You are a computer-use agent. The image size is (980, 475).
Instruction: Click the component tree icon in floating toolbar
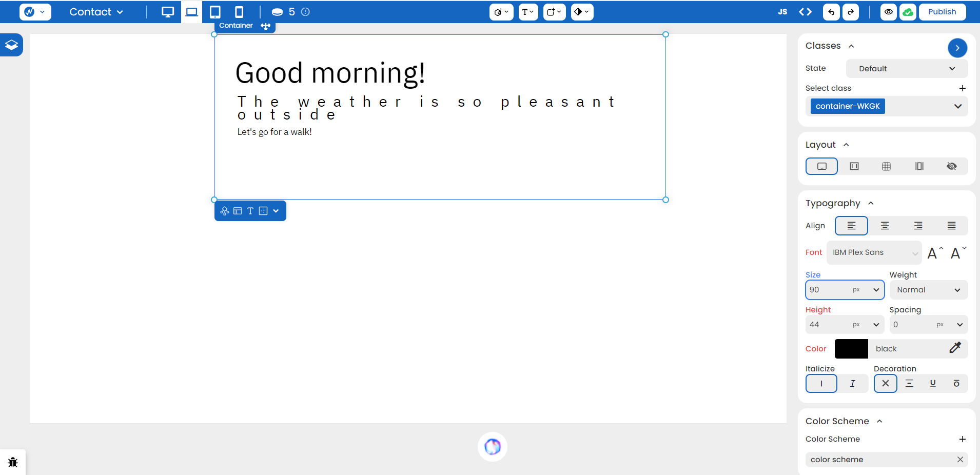click(225, 211)
